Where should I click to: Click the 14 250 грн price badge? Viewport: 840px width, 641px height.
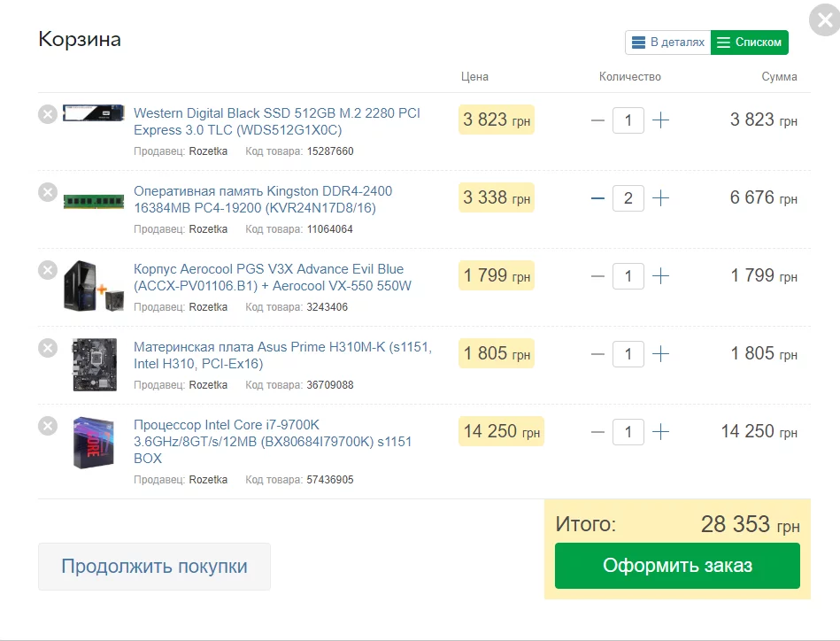click(x=501, y=431)
